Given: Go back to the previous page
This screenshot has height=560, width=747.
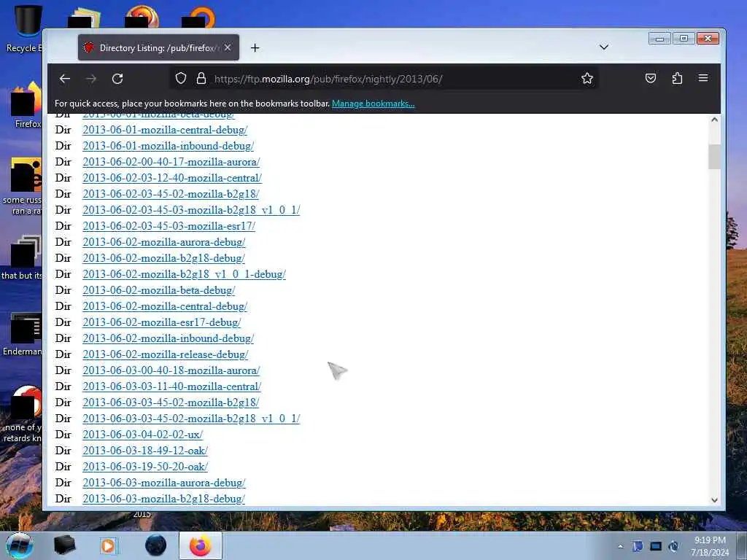Looking at the screenshot, I should click(65, 79).
